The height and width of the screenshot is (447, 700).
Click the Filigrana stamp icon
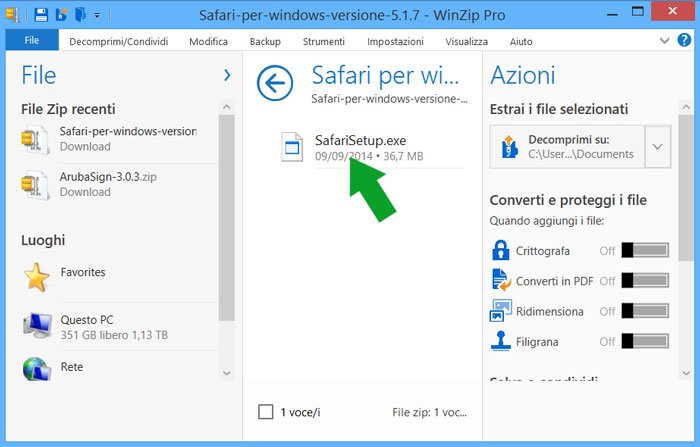500,341
